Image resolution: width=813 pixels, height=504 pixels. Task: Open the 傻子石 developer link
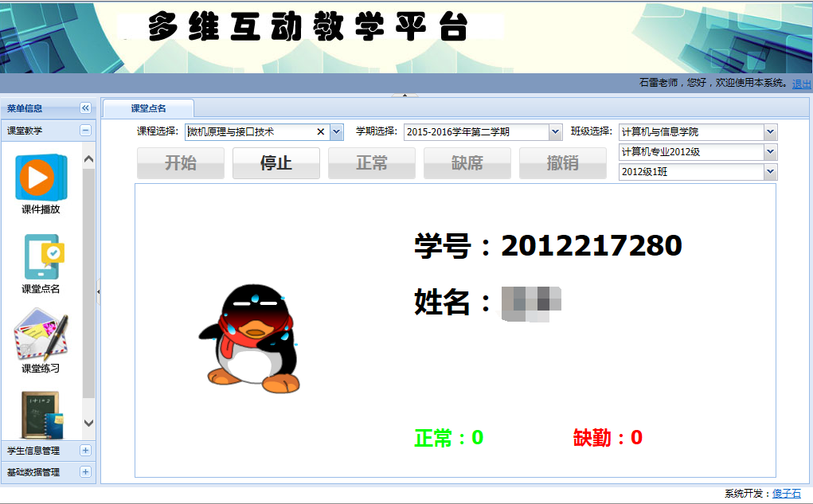click(787, 493)
